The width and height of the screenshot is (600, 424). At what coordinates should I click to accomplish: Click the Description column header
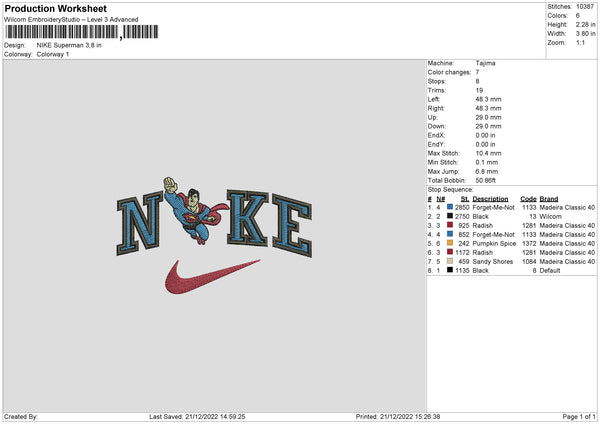490,199
